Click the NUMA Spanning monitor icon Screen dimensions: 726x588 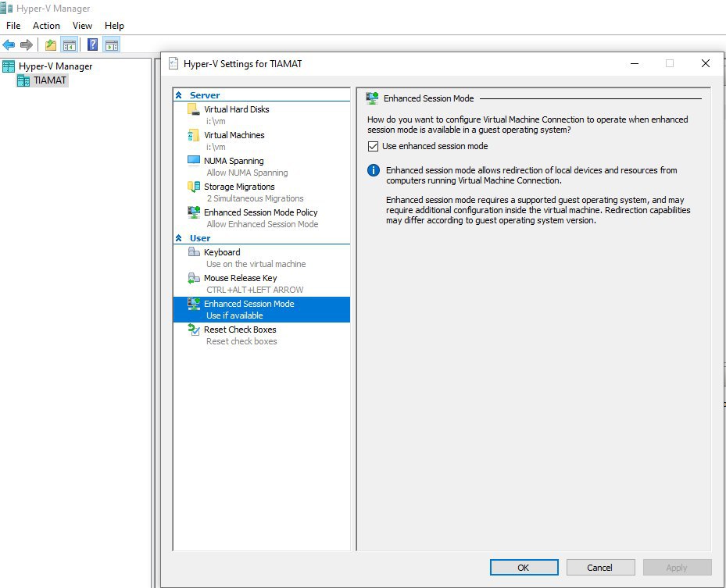(x=193, y=161)
